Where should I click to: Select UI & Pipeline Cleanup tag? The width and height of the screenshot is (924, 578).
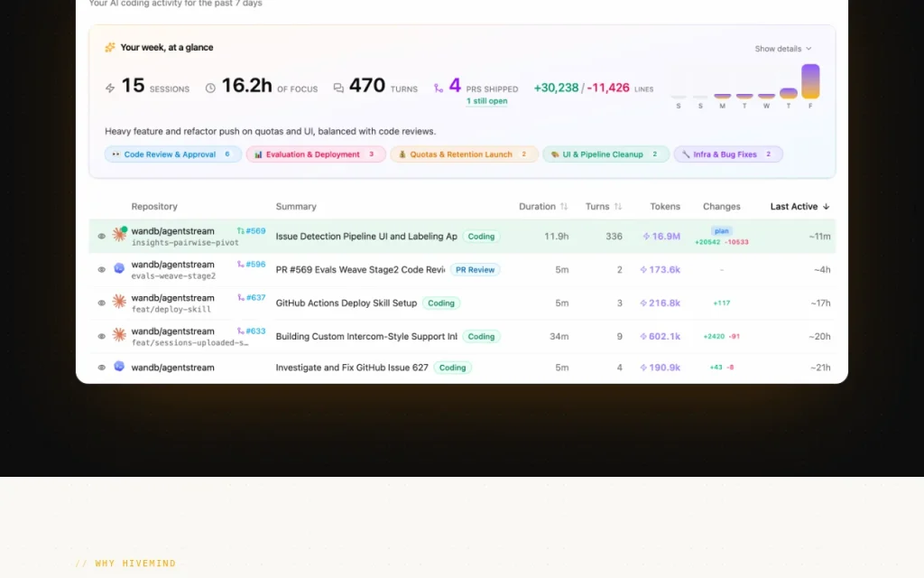[x=605, y=154]
